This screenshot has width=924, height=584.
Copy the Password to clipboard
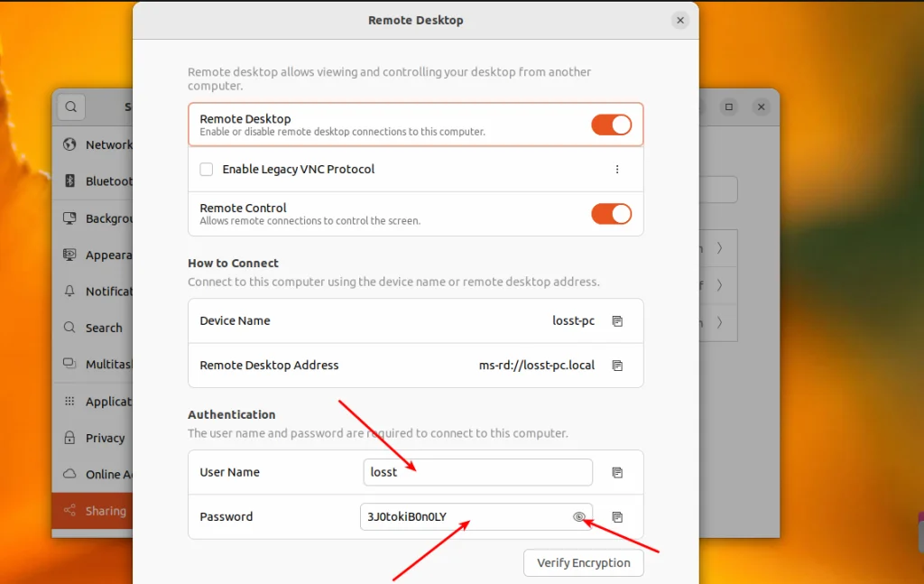(617, 517)
